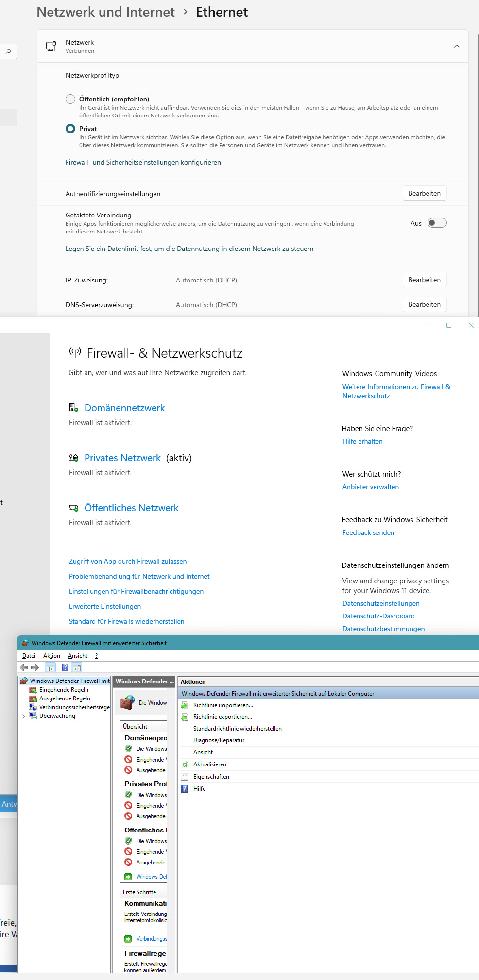Screen dimensions: 479x980
Task: Select the Öffentlich (empfohlen) radio button
Action: (x=70, y=99)
